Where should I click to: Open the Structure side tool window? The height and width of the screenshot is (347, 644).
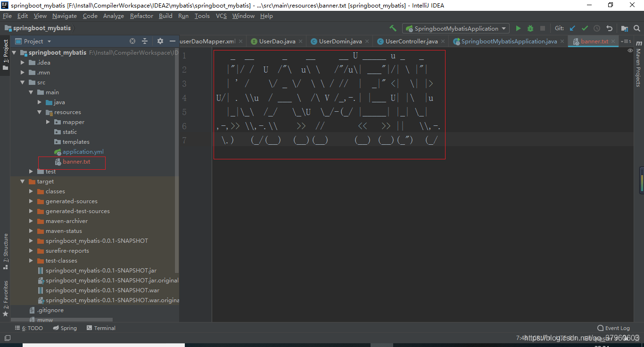tap(6, 251)
